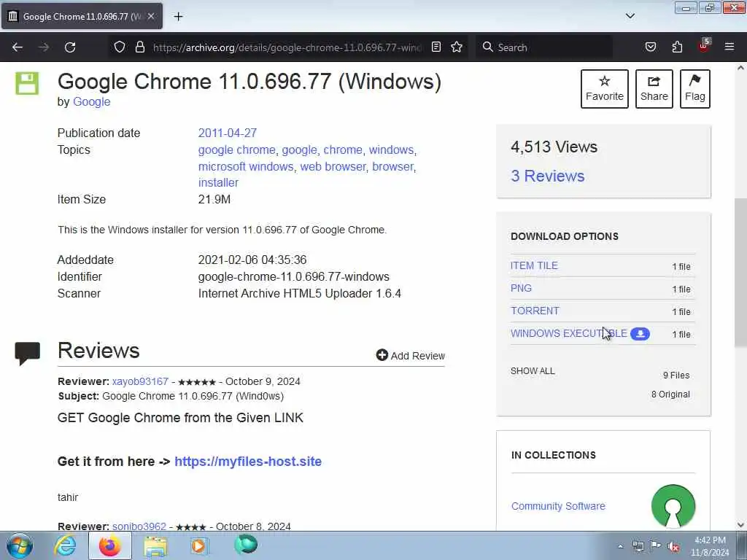Image resolution: width=747 pixels, height=560 pixels.
Task: Go back with the browser back arrow
Action: point(18,47)
